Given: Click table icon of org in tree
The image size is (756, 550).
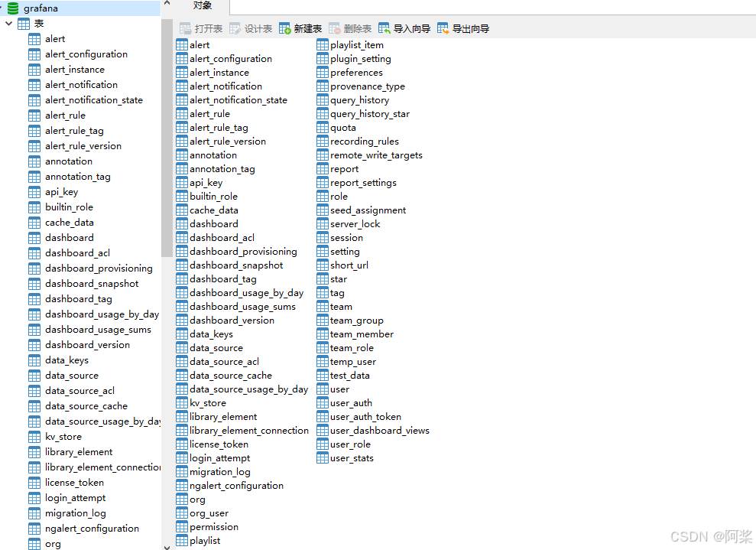Looking at the screenshot, I should (x=34, y=544).
